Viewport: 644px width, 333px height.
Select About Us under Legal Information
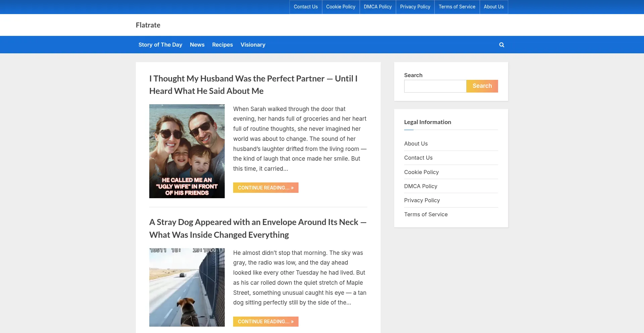pyautogui.click(x=416, y=144)
